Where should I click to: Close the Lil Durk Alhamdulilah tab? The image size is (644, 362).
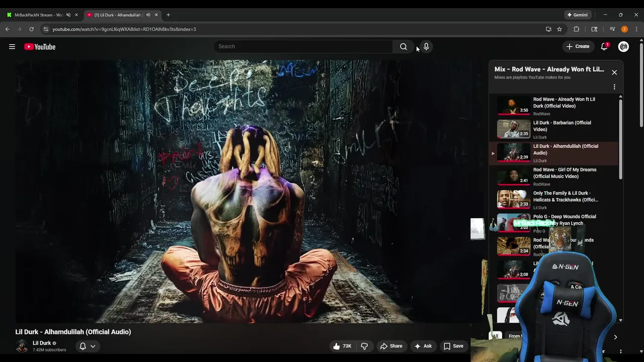pos(156,15)
